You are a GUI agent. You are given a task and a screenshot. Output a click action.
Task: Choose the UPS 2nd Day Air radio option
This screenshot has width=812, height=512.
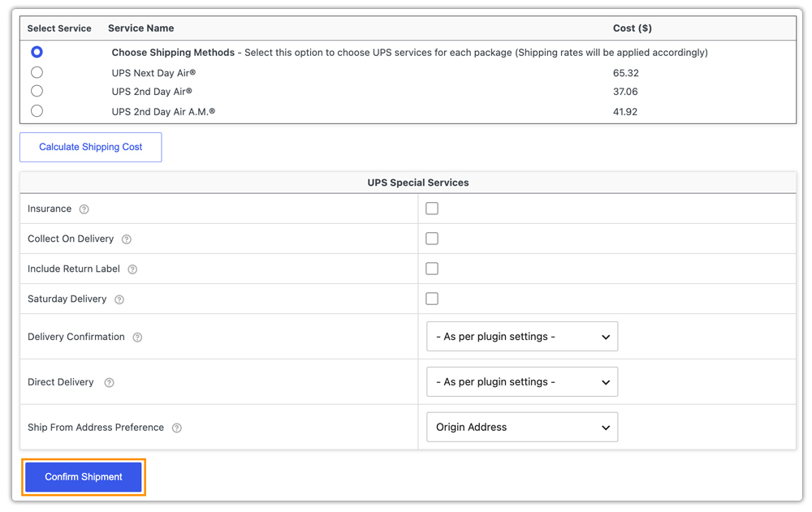[x=37, y=91]
